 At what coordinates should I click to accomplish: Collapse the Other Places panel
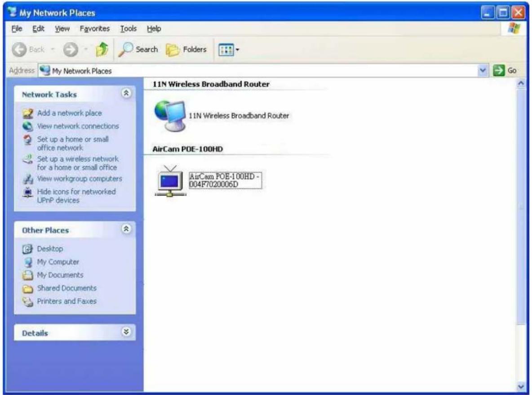[126, 229]
